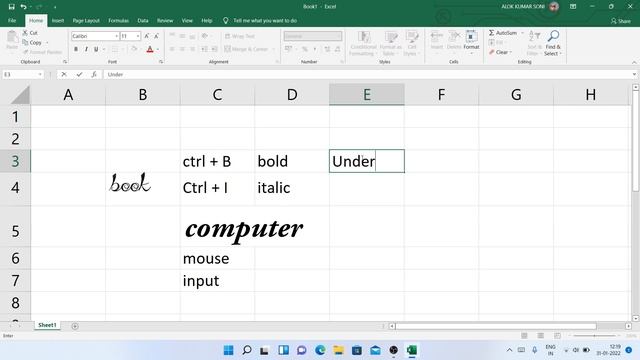640x360 pixels.
Task: Switch to Page Layout view in the status bar
Action: [540, 336]
